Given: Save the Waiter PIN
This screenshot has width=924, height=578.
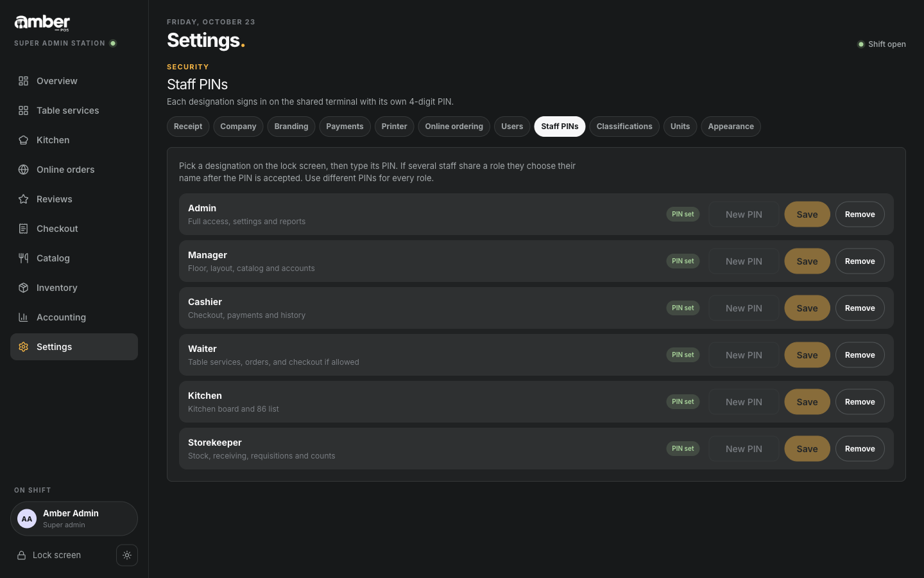Looking at the screenshot, I should pyautogui.click(x=807, y=355).
